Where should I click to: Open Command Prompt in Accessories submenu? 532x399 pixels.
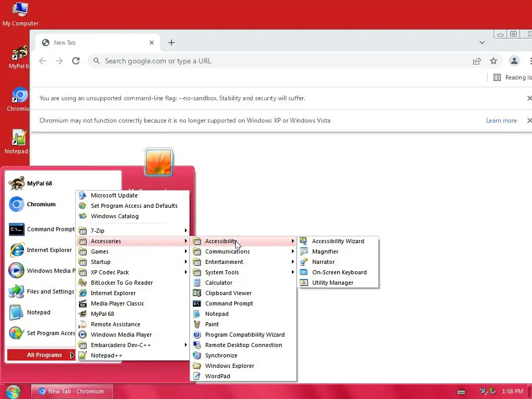pos(243,303)
